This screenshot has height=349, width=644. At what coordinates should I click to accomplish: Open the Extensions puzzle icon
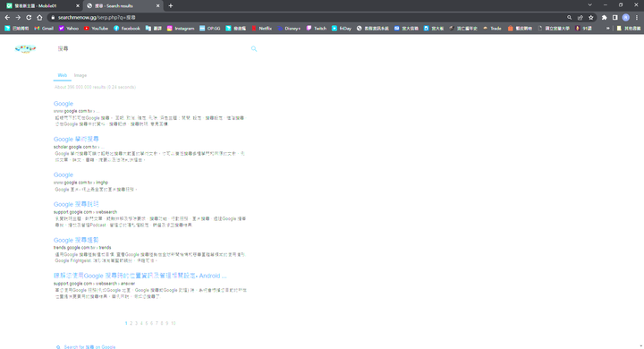tap(604, 18)
